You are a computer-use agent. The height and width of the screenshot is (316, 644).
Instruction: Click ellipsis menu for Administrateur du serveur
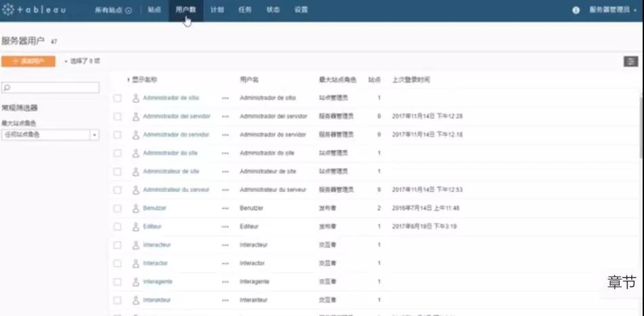click(x=225, y=189)
